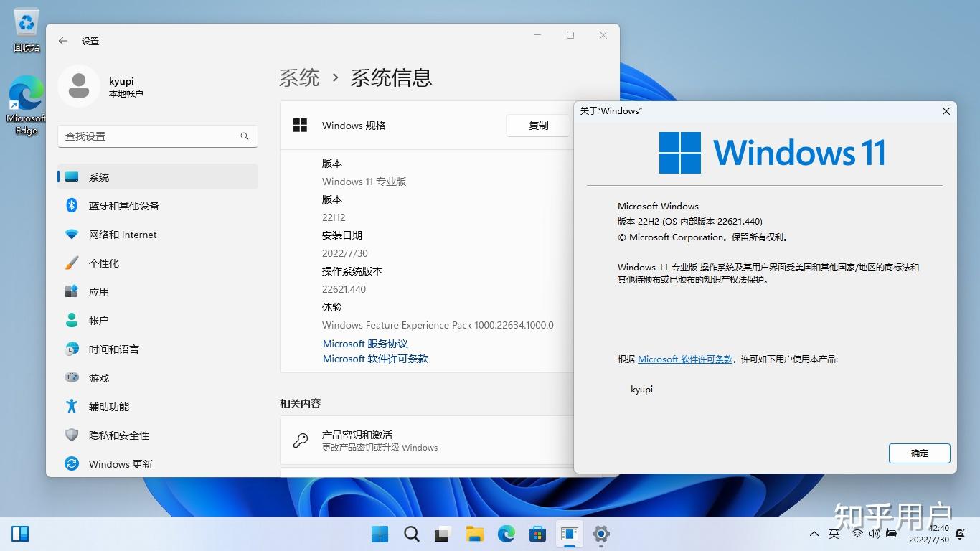Click 确定 in the About Windows dialog
This screenshot has width=980, height=551.
919,453
